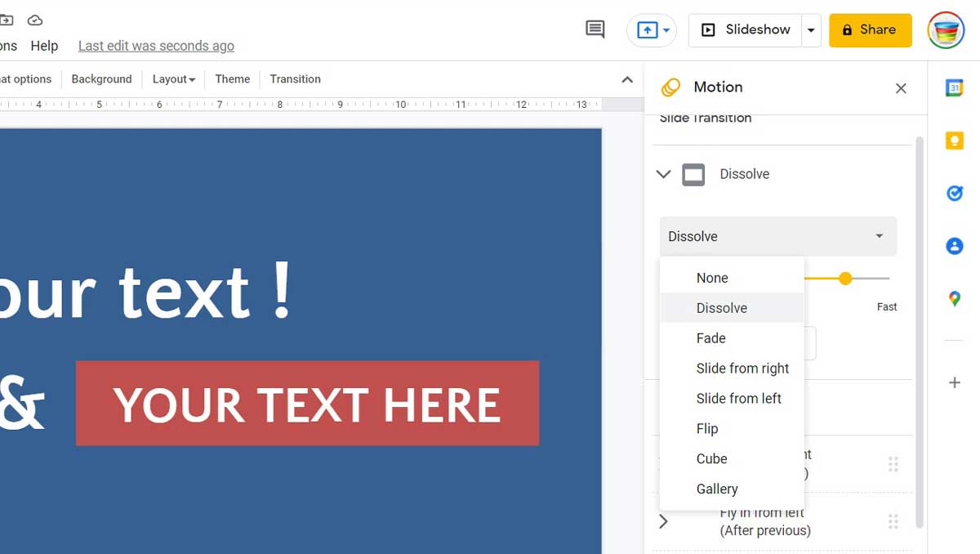Open the Layout dropdown
The image size is (980, 554).
(173, 78)
